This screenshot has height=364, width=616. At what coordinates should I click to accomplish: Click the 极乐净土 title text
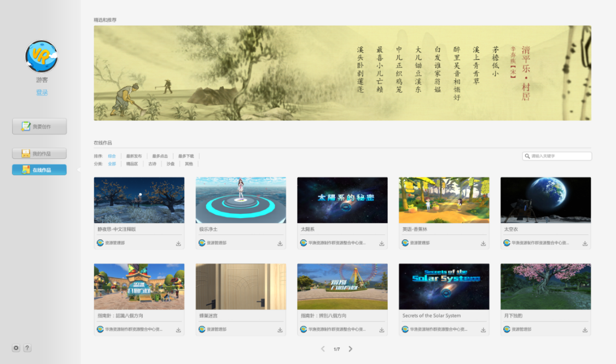pyautogui.click(x=208, y=229)
